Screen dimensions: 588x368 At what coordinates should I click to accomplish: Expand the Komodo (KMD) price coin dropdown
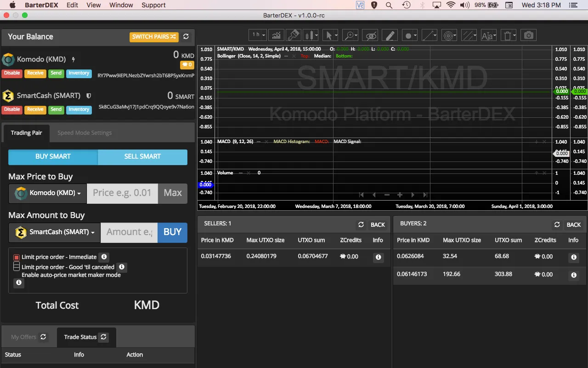pyautogui.click(x=48, y=193)
